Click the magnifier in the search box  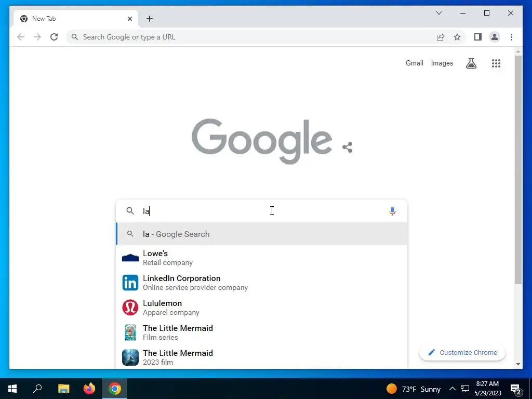coord(130,211)
